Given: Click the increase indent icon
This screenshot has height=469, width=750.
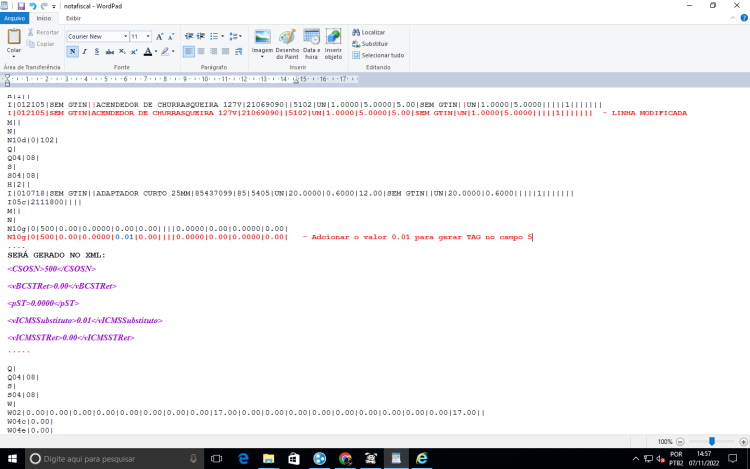Looking at the screenshot, I should pyautogui.click(x=201, y=36).
